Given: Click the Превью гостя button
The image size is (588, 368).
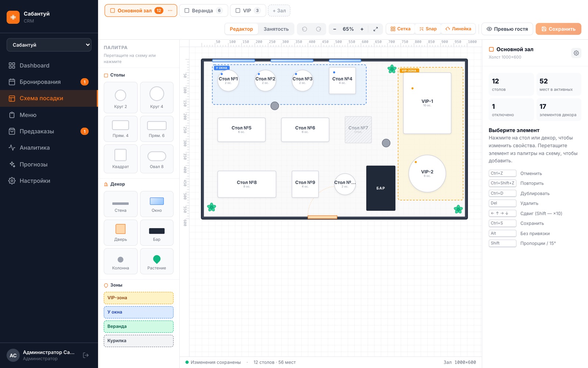Looking at the screenshot, I should 507,29.
